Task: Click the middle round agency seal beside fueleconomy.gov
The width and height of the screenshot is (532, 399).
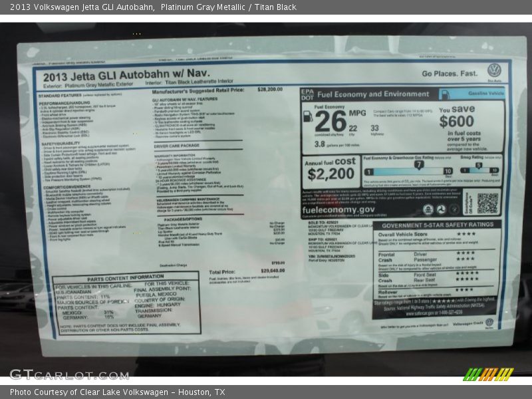Action: (x=441, y=209)
